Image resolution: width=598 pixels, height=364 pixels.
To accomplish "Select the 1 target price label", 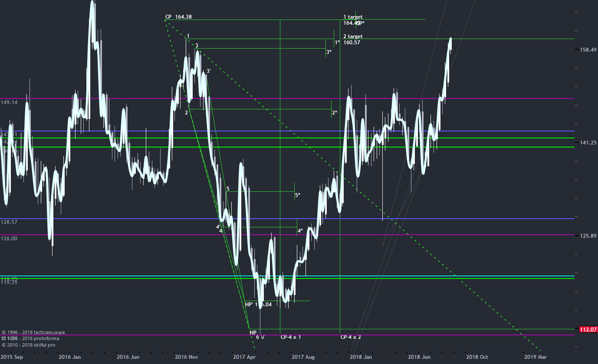I will 353,17.
